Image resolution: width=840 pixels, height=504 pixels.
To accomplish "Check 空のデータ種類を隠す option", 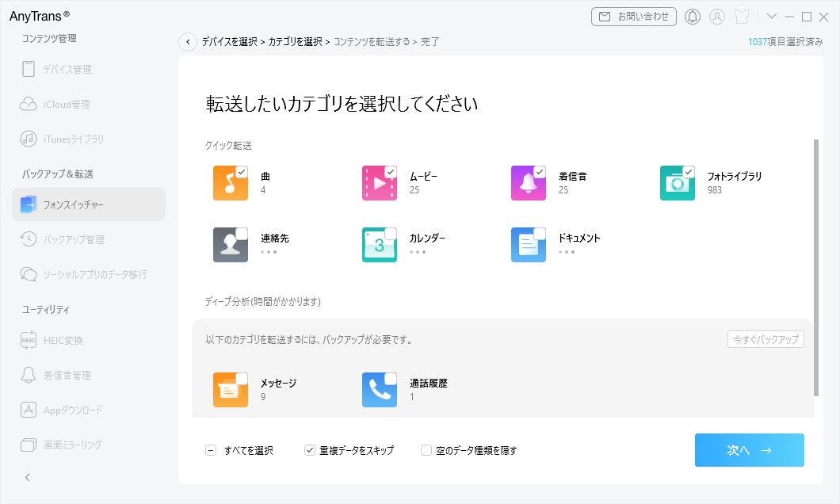I will [426, 450].
